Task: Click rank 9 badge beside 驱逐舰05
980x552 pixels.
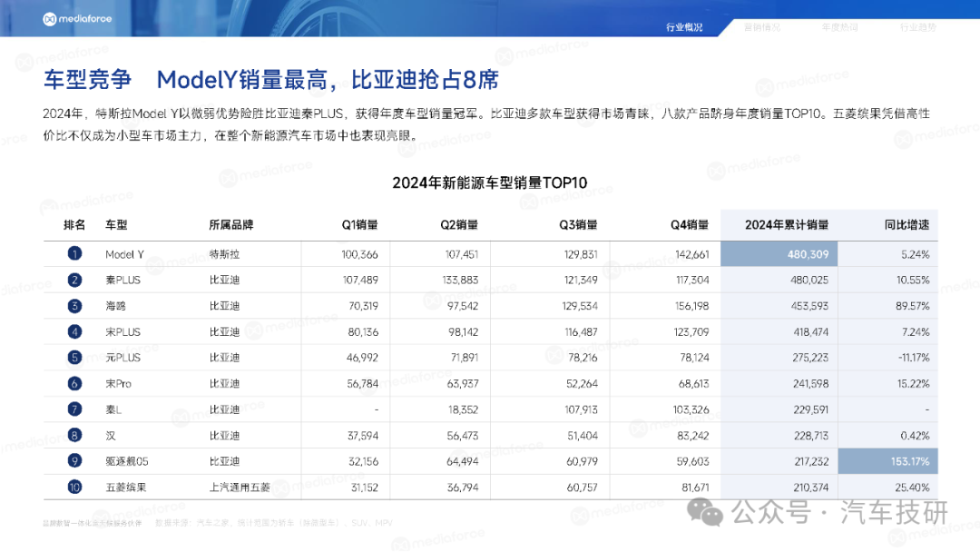Action: 74,461
